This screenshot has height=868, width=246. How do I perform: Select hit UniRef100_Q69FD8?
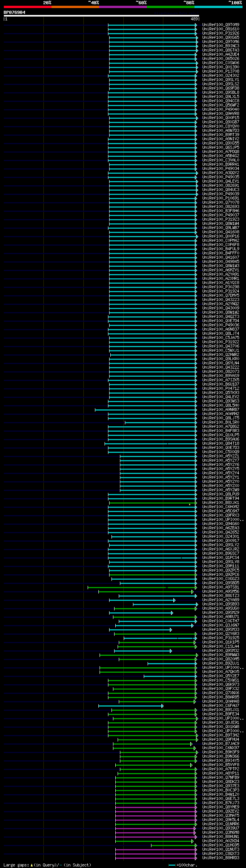point(221,88)
